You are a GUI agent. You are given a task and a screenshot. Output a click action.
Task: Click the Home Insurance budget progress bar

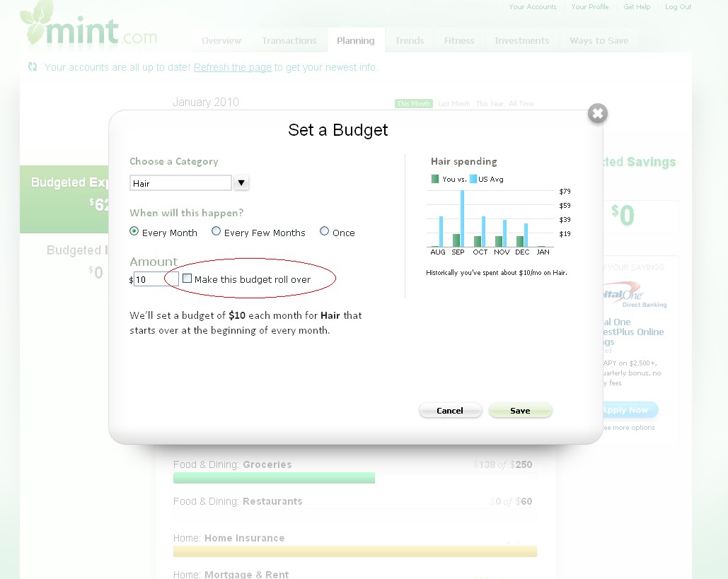coord(354,551)
